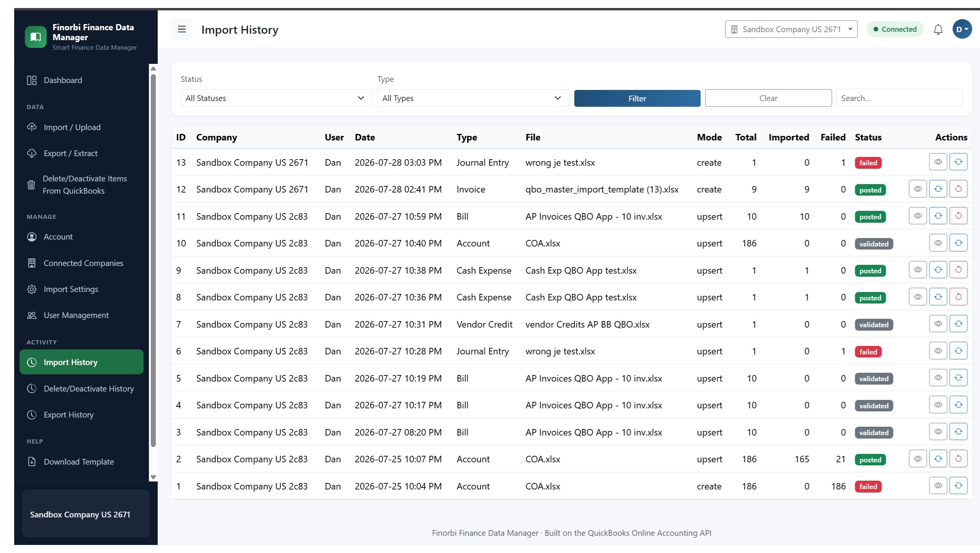Open the All Types dropdown
Image resolution: width=980 pixels, height=553 pixels.
click(x=473, y=98)
